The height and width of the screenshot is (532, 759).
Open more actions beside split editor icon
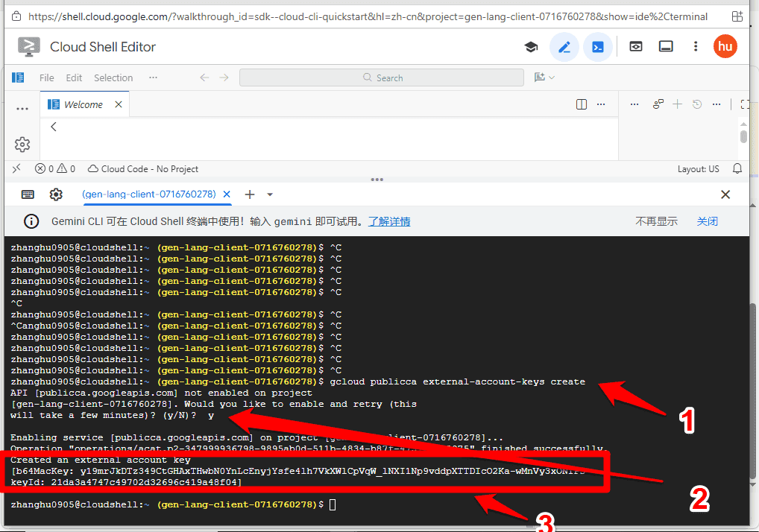tap(601, 104)
